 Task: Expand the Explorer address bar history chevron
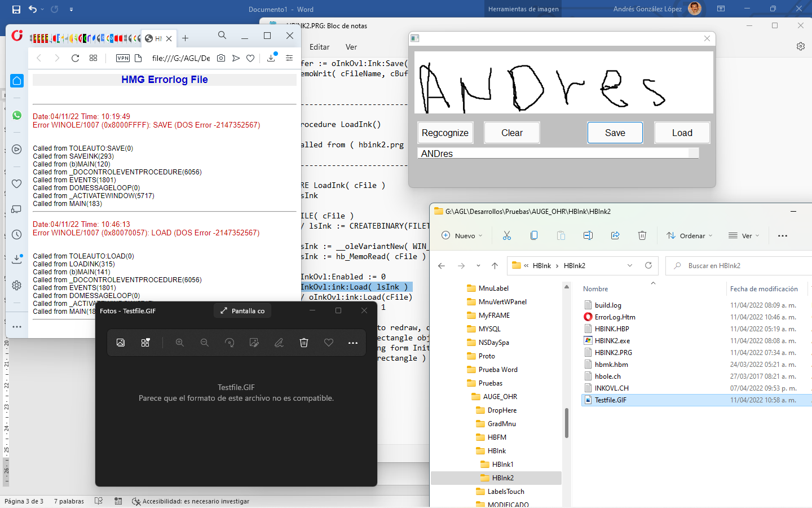pyautogui.click(x=630, y=265)
